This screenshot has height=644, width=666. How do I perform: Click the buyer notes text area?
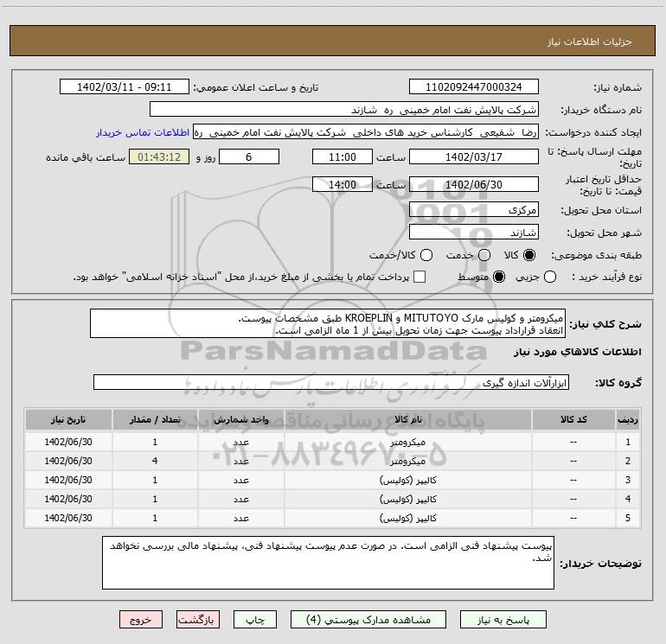pos(328,563)
